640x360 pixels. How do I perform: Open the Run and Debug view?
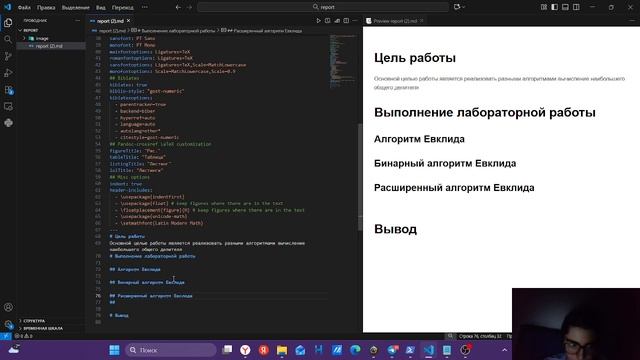click(x=8, y=73)
